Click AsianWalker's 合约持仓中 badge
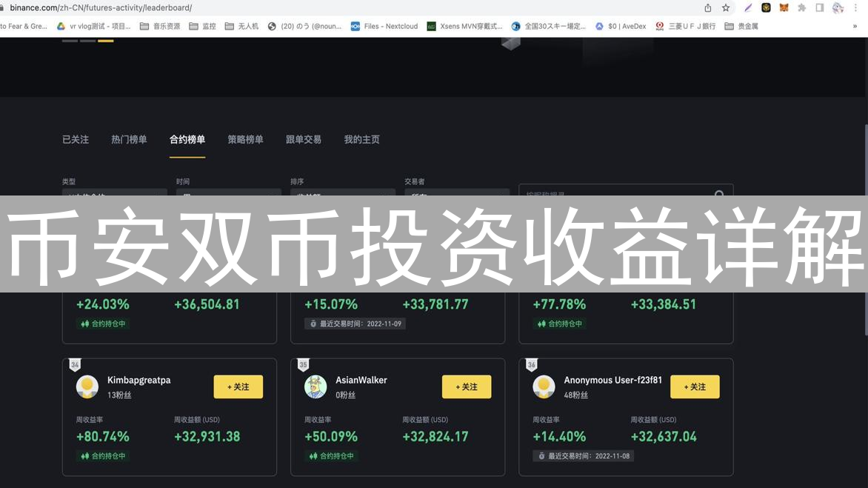 (x=332, y=456)
